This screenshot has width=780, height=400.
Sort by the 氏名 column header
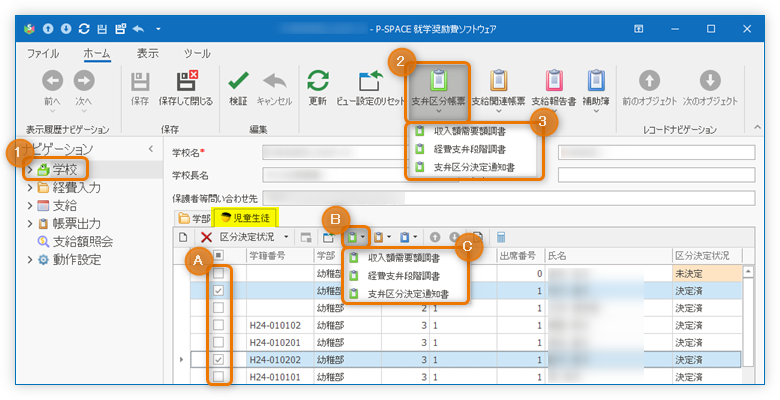pos(608,256)
